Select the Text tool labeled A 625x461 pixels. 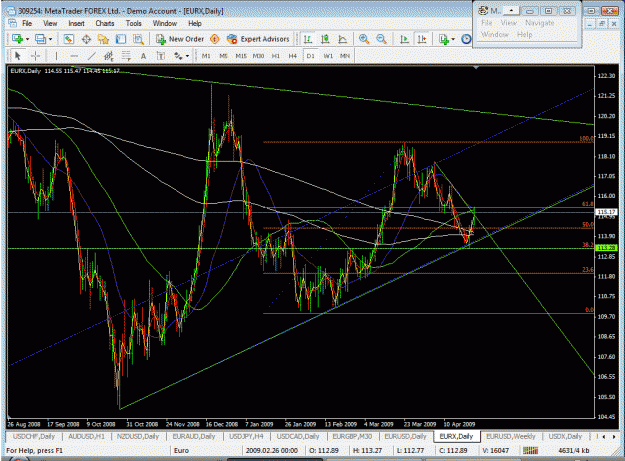point(143,56)
